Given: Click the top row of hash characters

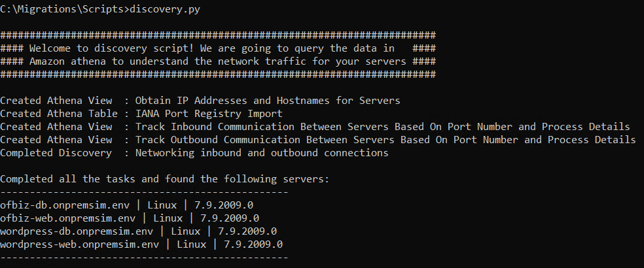Looking at the screenshot, I should click(x=218, y=35).
